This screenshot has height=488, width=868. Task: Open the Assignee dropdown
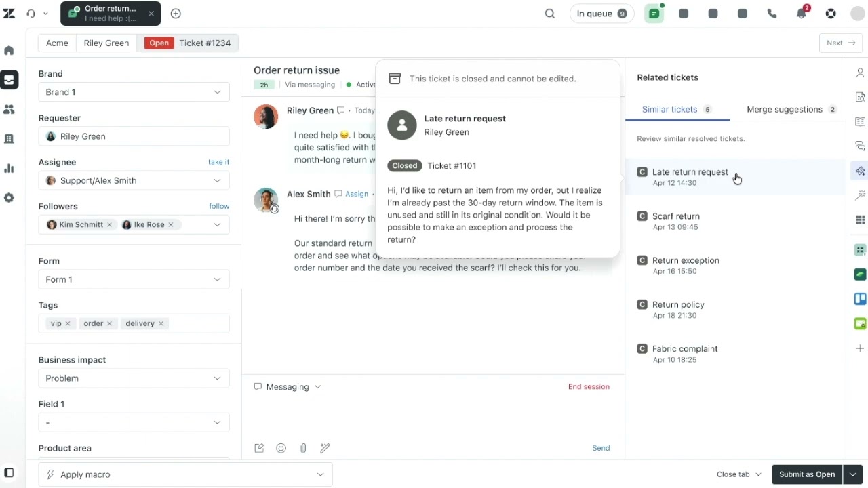pyautogui.click(x=134, y=180)
